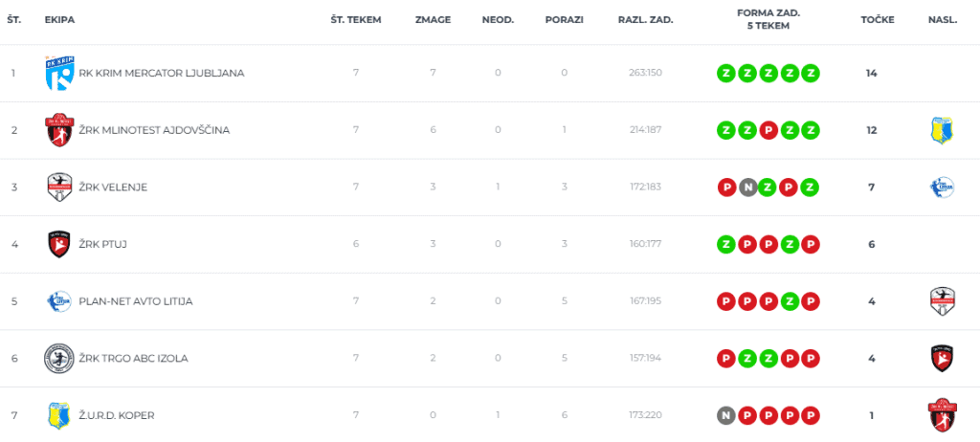Screen dimensions: 980x442
Task: Click next-opponent crest in Ž.U.R.D. Koper row
Action: point(942,415)
